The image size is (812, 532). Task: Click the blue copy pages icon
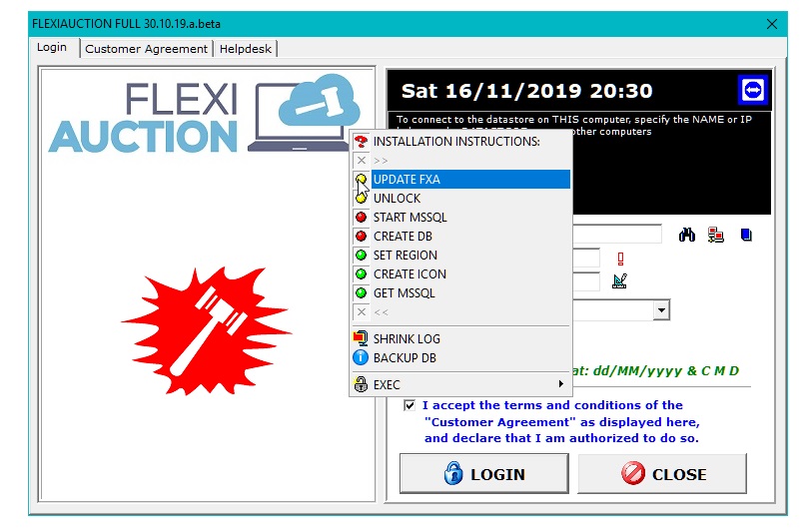pos(746,235)
